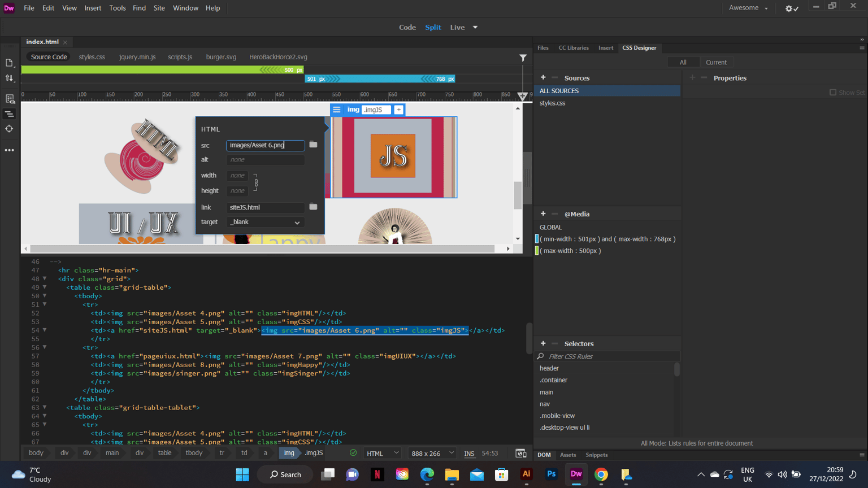
Task: Browse for the src image file folder icon
Action: 313,145
